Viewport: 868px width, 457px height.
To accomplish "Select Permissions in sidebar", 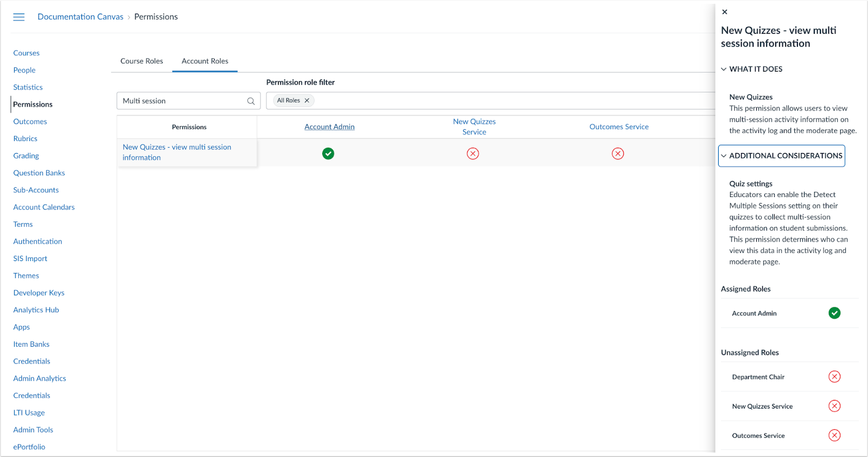I will [33, 104].
